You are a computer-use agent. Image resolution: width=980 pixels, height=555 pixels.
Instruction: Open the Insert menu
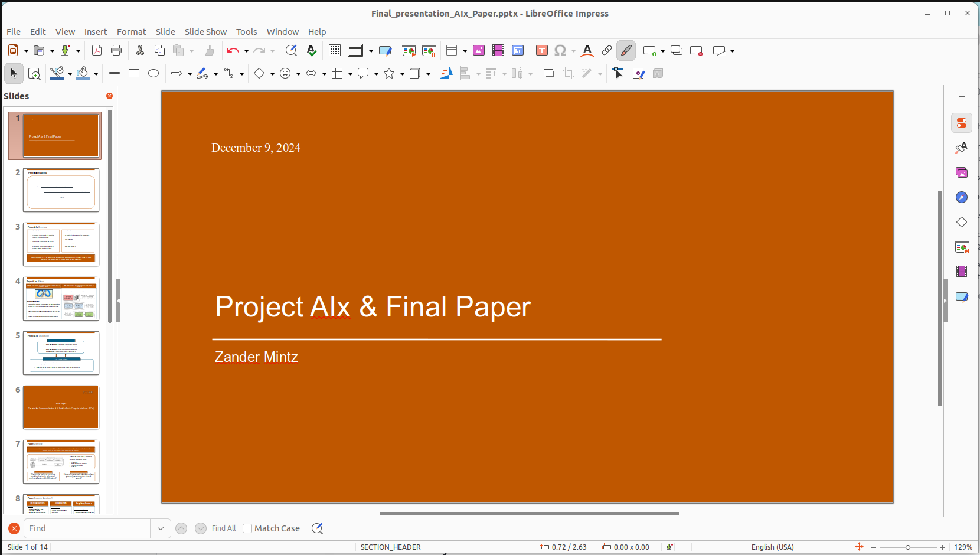coord(96,32)
